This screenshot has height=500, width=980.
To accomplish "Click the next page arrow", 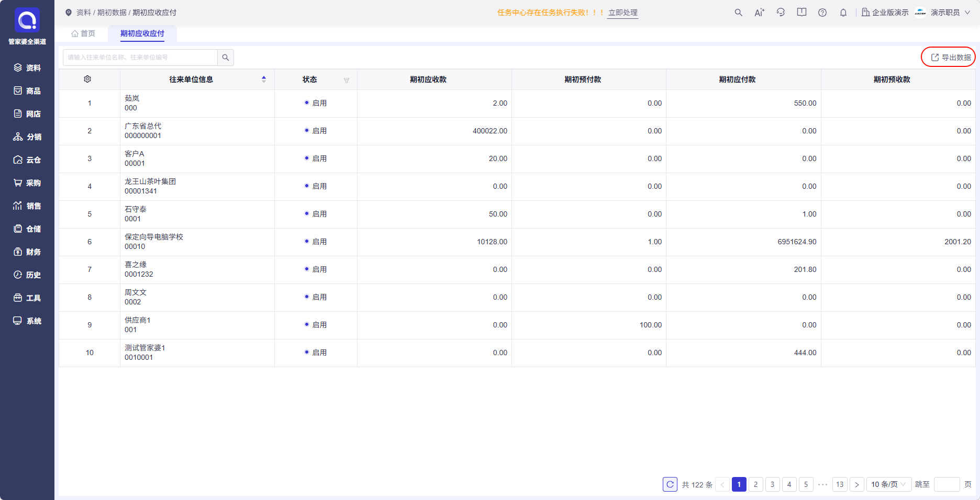I will click(x=857, y=484).
